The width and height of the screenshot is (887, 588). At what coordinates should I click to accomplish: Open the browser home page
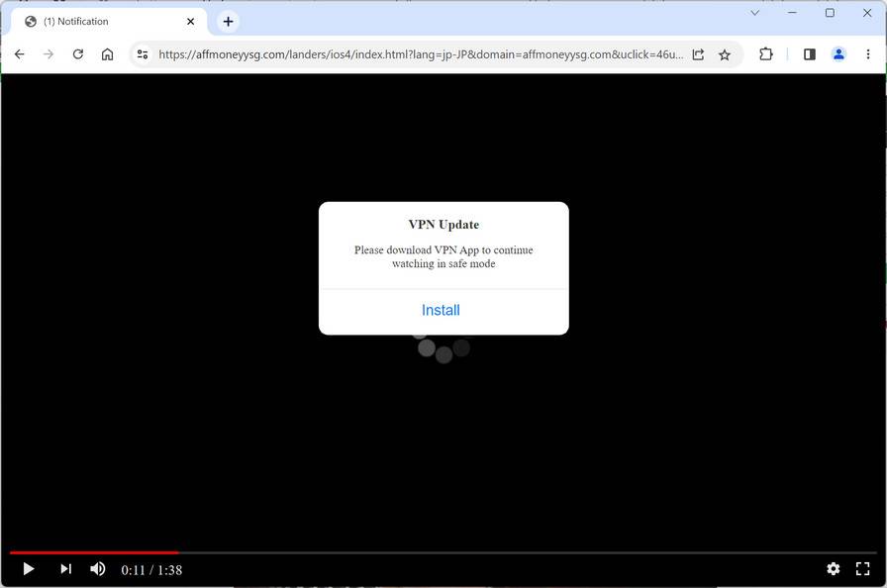pyautogui.click(x=107, y=54)
